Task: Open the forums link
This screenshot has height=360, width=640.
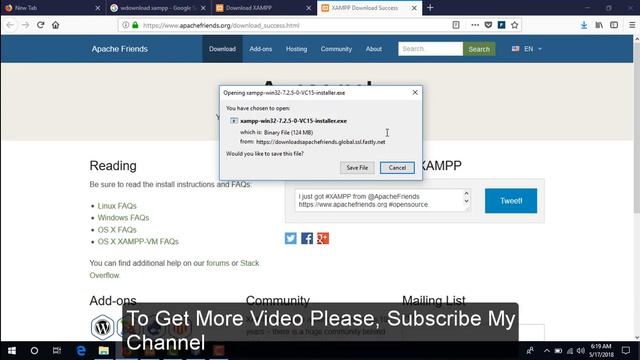Action: click(x=218, y=263)
